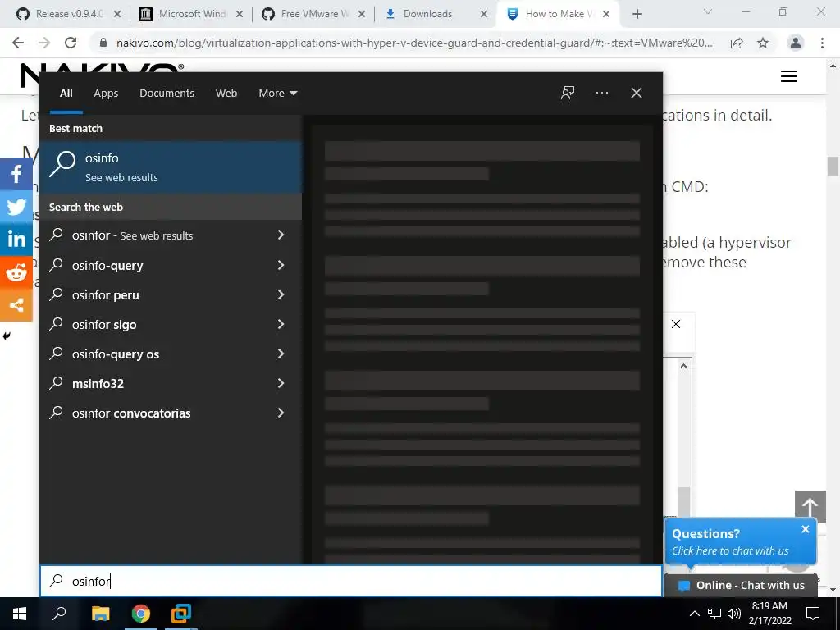
Task: Close the Downloads browser tab
Action: pyautogui.click(x=484, y=14)
